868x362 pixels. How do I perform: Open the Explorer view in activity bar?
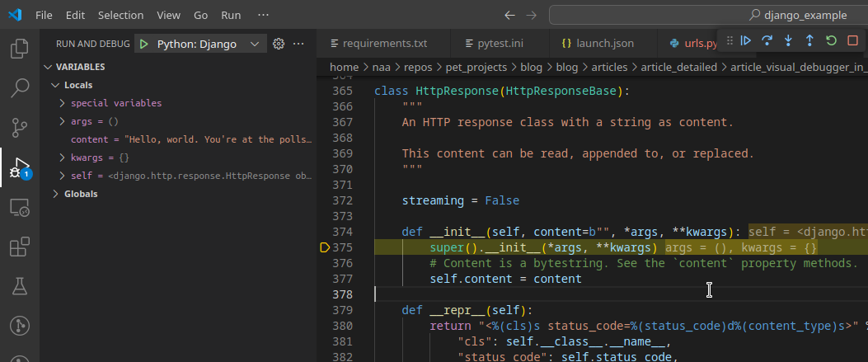20,48
